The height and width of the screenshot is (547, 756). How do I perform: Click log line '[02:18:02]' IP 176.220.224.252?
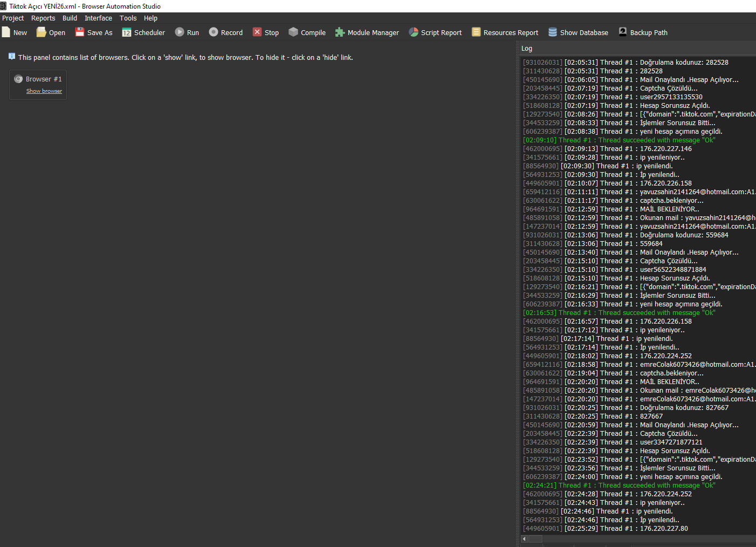(607, 356)
